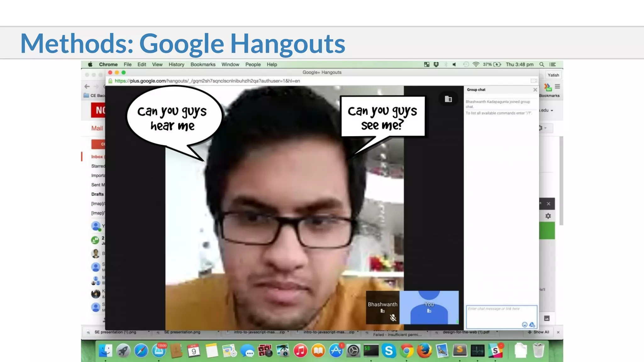
Task: Open Launchpad from the dock
Action: coord(123,351)
